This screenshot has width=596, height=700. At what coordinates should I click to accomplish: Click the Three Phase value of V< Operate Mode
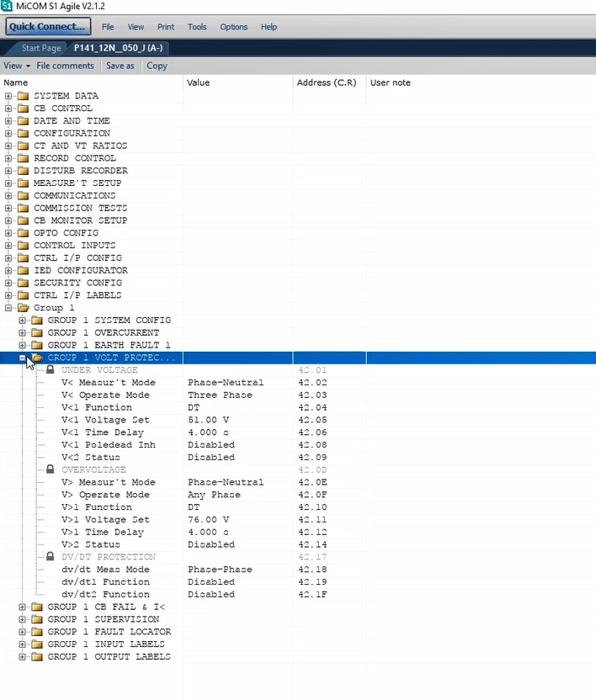tap(220, 395)
